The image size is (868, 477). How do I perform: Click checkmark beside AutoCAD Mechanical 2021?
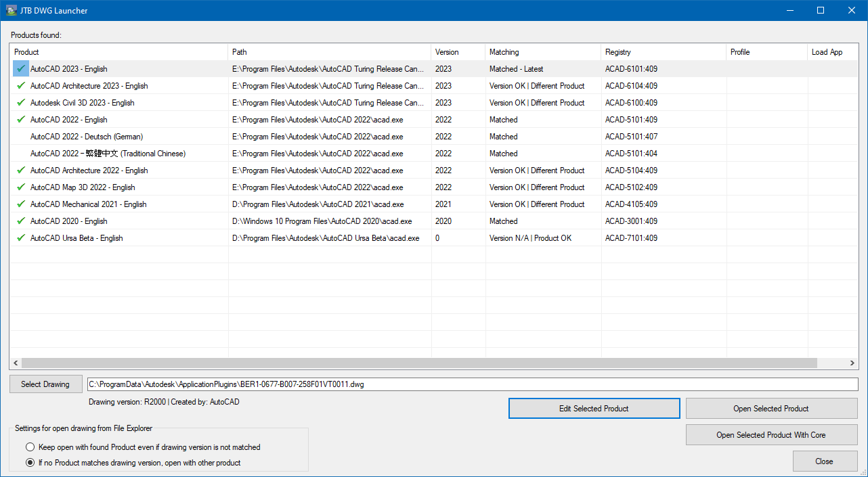[x=21, y=204]
